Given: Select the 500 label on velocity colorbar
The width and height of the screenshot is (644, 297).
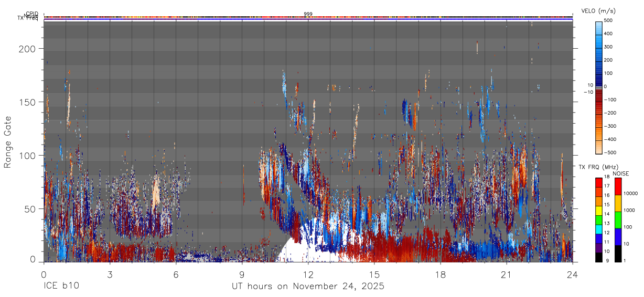Looking at the screenshot, I should point(609,21).
